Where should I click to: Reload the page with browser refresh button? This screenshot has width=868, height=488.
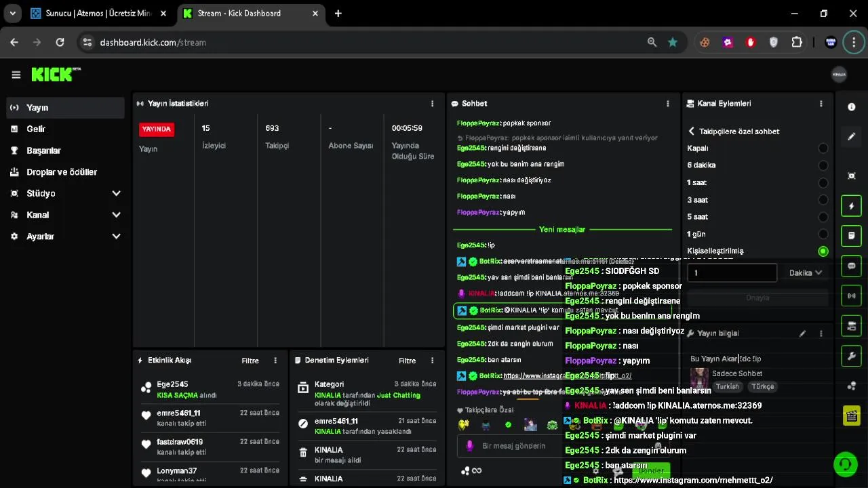60,42
